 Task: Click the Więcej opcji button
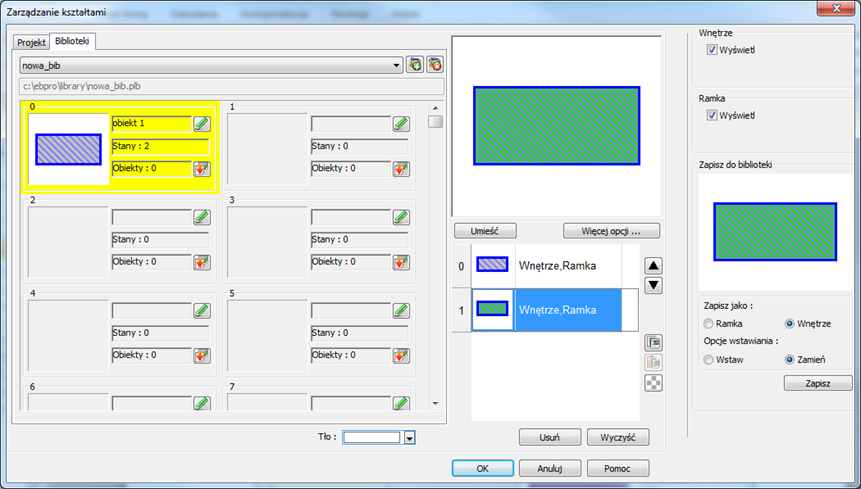[x=611, y=231]
